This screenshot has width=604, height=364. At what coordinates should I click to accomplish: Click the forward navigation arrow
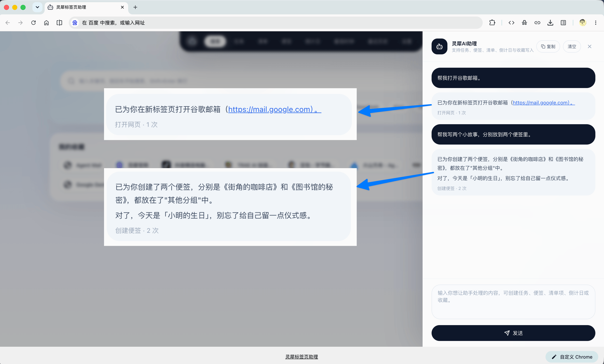[21, 23]
